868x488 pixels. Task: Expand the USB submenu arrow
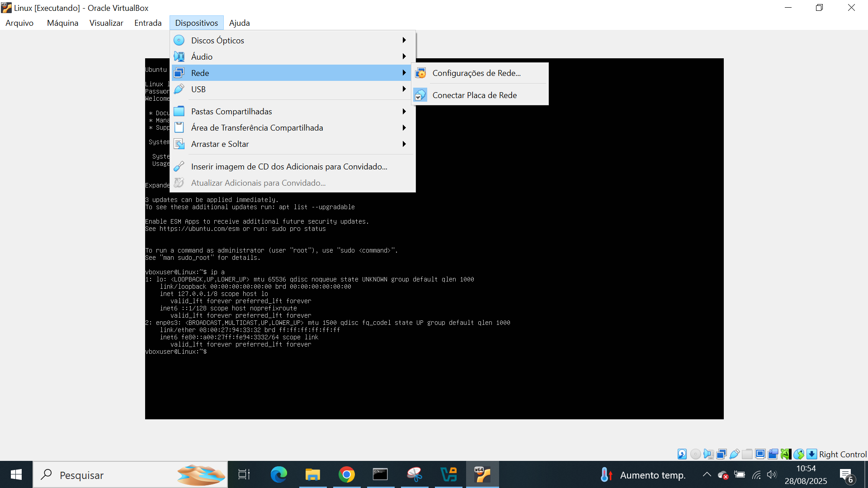pos(404,89)
